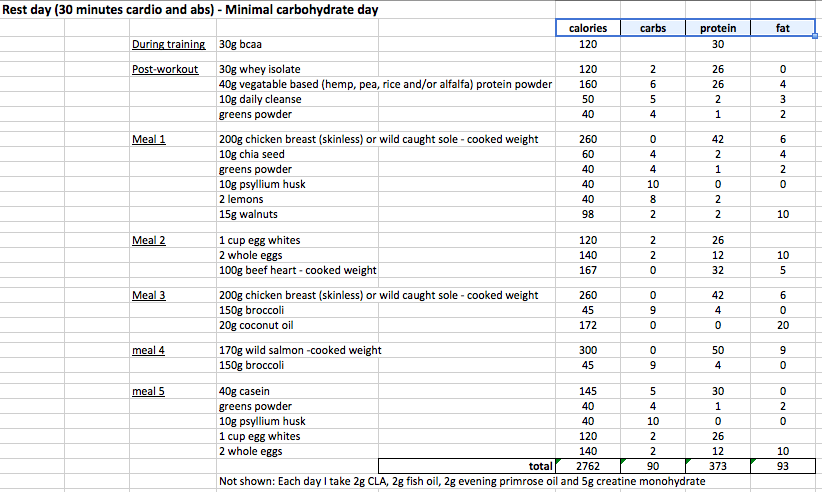
Task: Select protein value 30 for bcaa
Action: pos(718,44)
